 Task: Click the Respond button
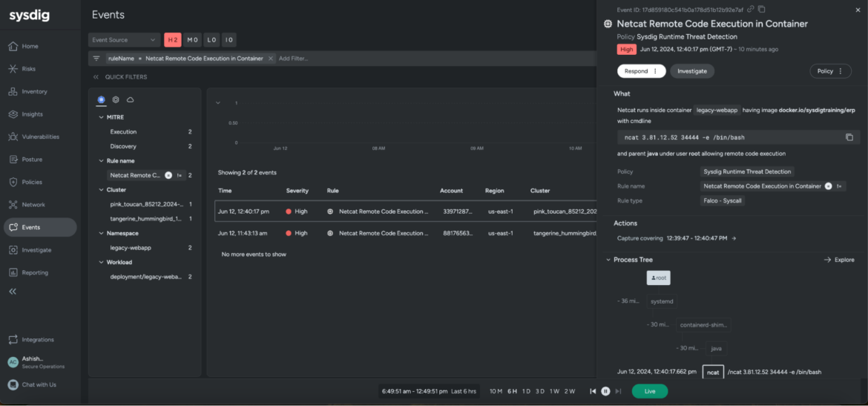point(642,71)
